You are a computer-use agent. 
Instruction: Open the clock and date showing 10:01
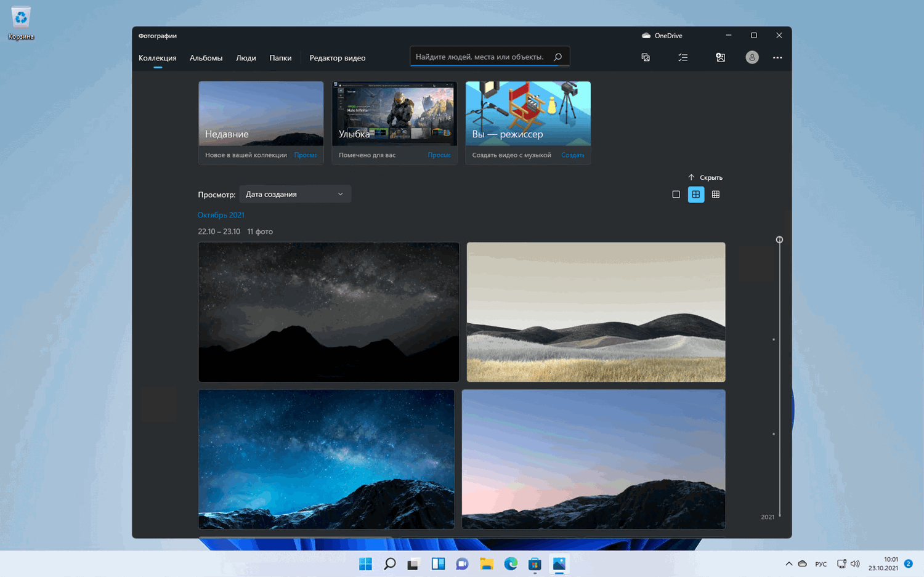point(883,564)
